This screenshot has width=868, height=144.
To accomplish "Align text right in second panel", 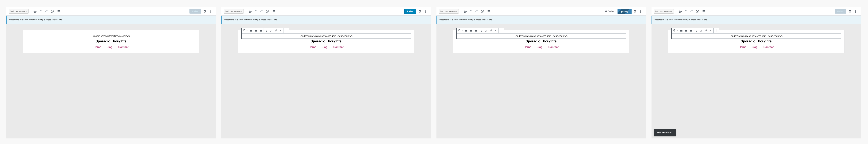I will (261, 31).
